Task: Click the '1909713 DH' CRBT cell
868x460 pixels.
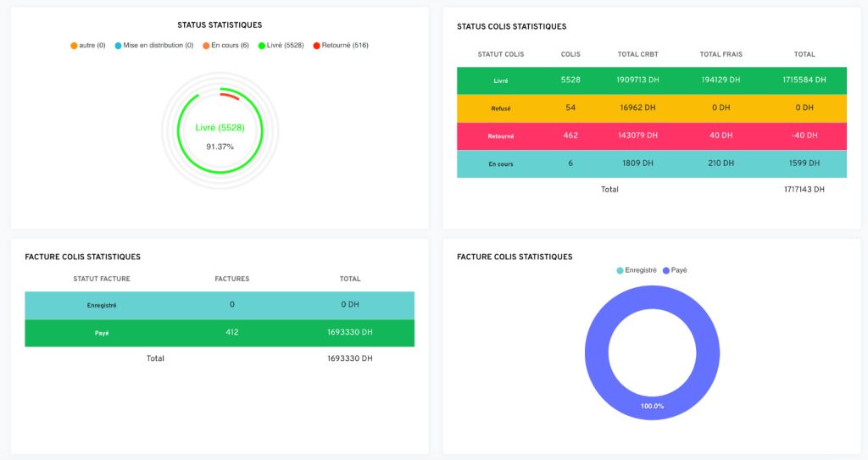Action: (x=637, y=80)
